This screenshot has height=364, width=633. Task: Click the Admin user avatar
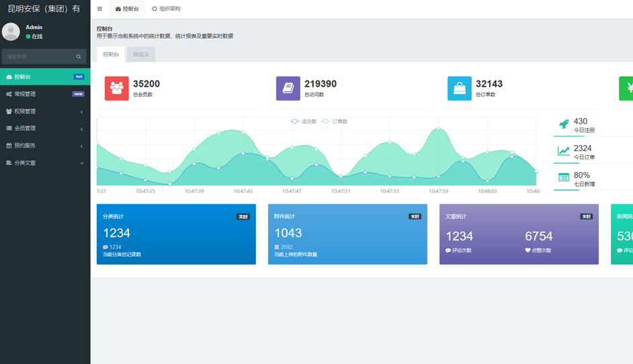11,32
